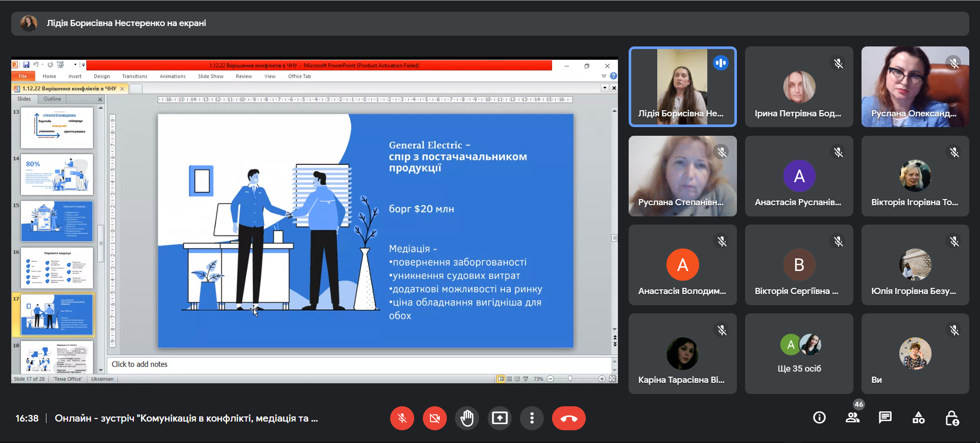Select the Лідія Борисівна participant tile
This screenshot has width=980, height=443.
pyautogui.click(x=683, y=87)
